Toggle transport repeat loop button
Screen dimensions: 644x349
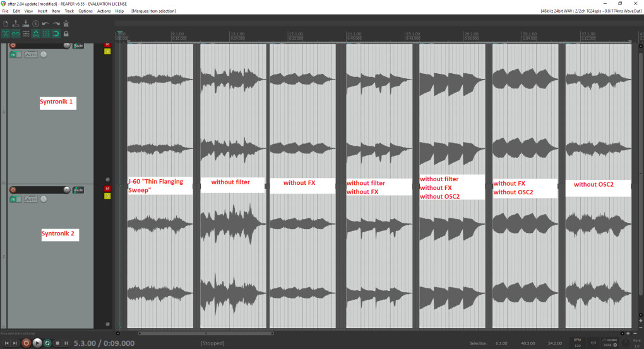coord(47,343)
